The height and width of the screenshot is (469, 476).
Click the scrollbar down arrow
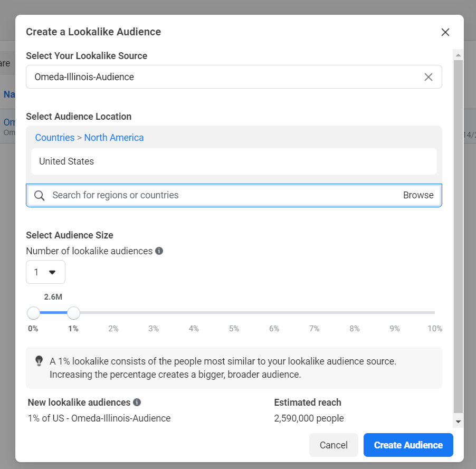(458, 422)
